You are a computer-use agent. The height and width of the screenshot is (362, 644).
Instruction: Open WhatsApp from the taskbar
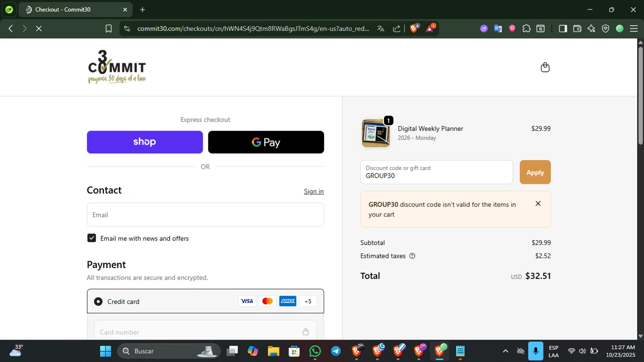[x=315, y=351]
